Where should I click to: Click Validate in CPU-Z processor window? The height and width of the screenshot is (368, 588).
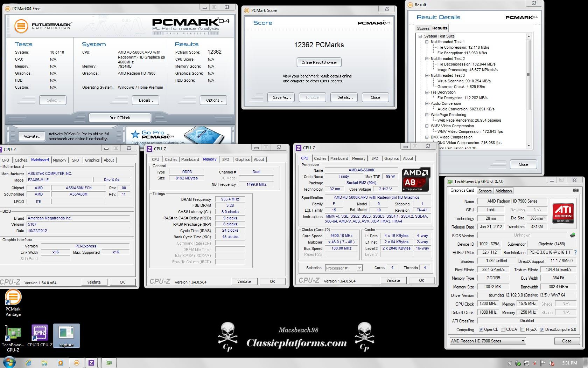click(393, 280)
